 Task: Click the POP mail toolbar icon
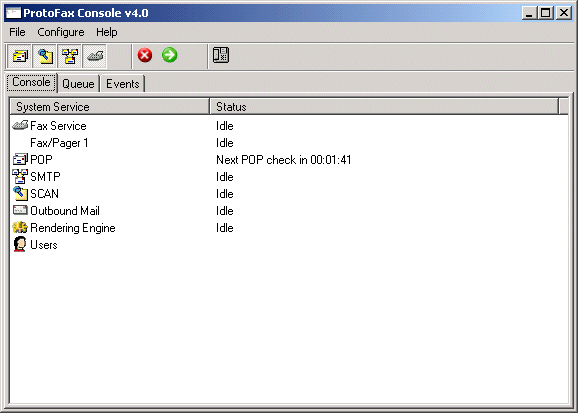pos(20,56)
